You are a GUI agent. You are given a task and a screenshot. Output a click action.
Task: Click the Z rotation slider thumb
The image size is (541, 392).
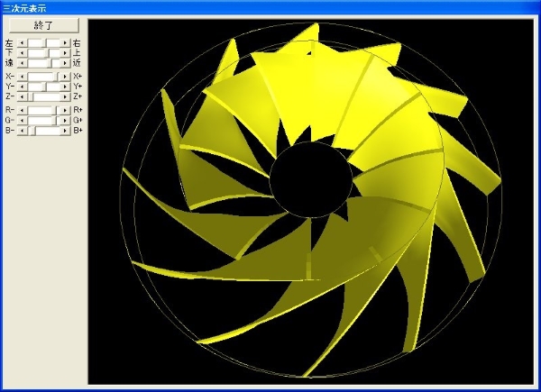[x=31, y=96]
